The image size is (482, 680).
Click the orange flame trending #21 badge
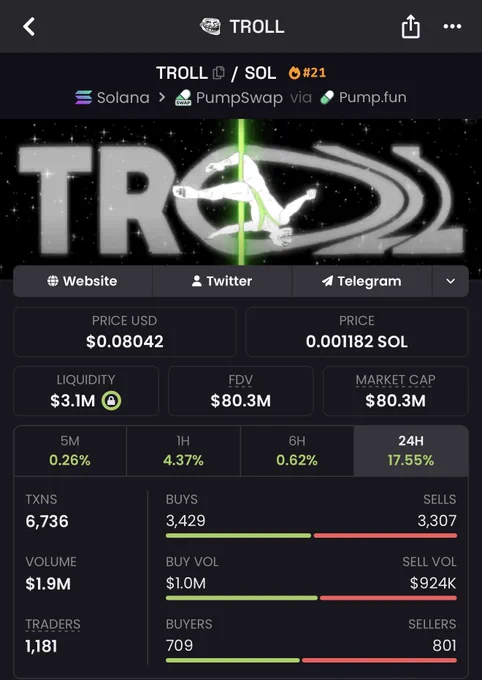(x=307, y=72)
